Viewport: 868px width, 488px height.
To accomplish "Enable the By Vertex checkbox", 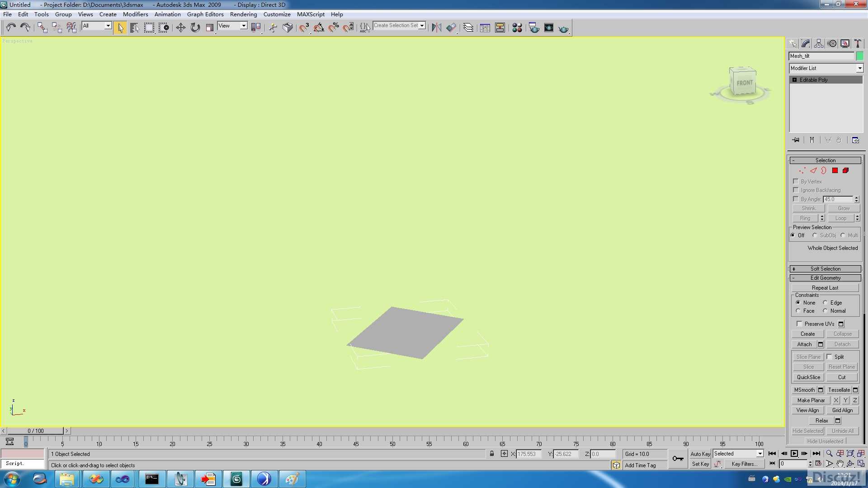I will click(x=796, y=181).
